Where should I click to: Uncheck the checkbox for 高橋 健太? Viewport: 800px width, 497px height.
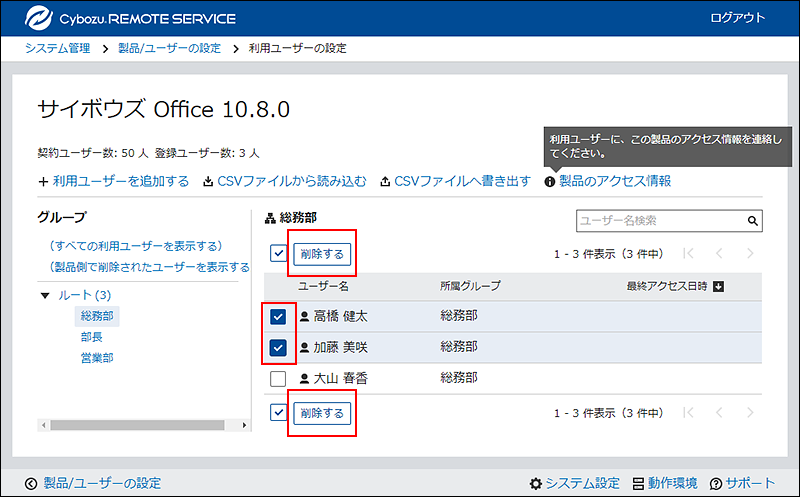[278, 316]
